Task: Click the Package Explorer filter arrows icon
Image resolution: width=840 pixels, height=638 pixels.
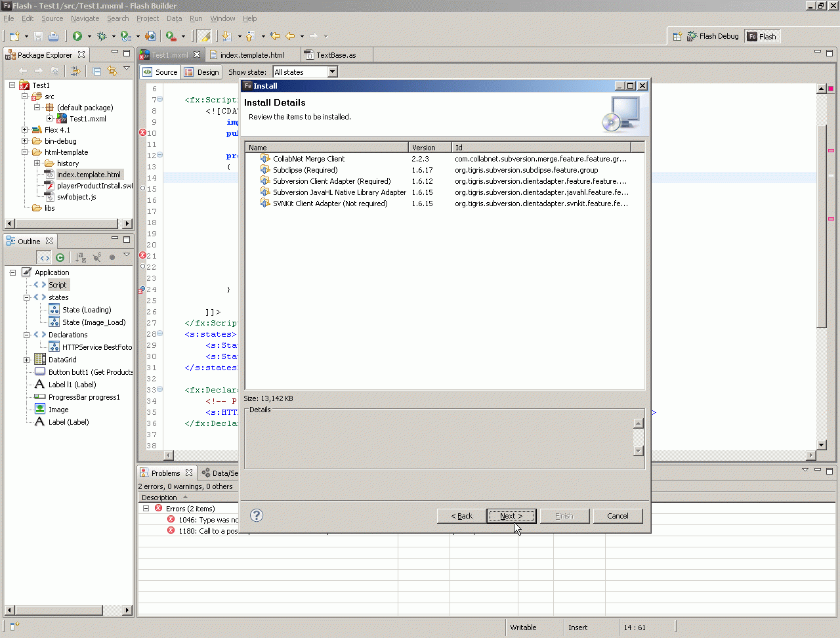Action: (x=76, y=71)
